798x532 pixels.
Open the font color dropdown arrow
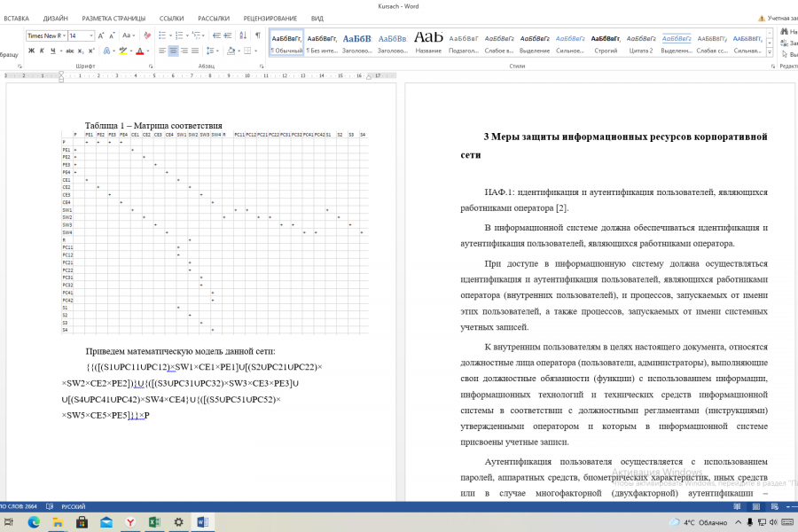point(148,51)
